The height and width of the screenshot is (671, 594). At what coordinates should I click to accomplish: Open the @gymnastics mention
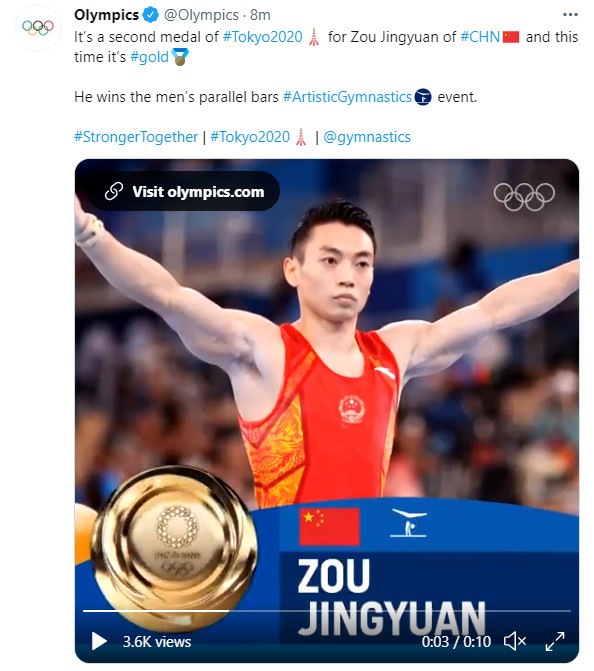[x=367, y=137]
